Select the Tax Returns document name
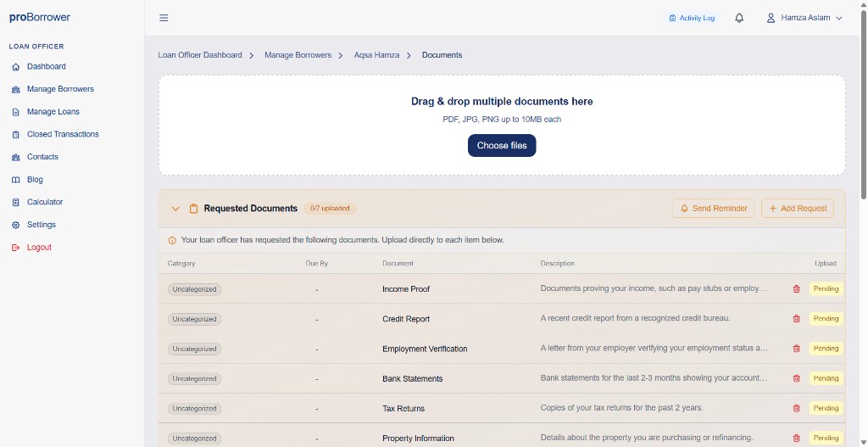 pyautogui.click(x=403, y=409)
